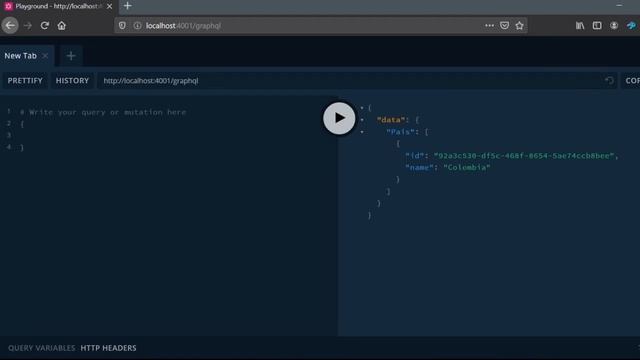
Task: Open the browser Library icon
Action: [x=580, y=25]
